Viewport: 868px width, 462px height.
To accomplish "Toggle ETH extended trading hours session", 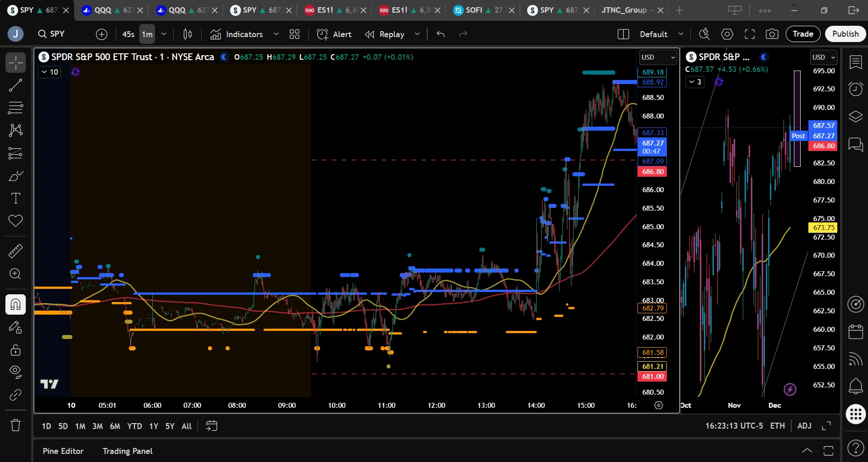I will (778, 426).
